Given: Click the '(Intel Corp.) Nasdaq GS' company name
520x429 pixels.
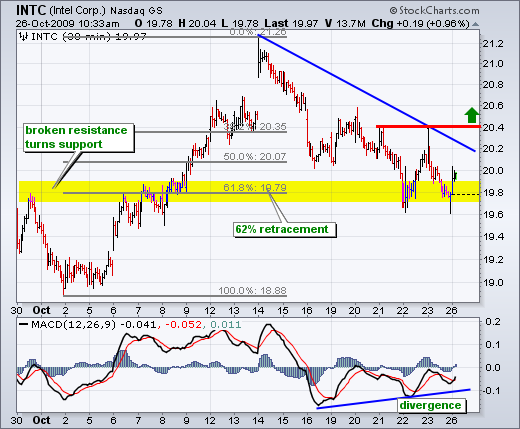Looking at the screenshot, I should pos(106,11).
